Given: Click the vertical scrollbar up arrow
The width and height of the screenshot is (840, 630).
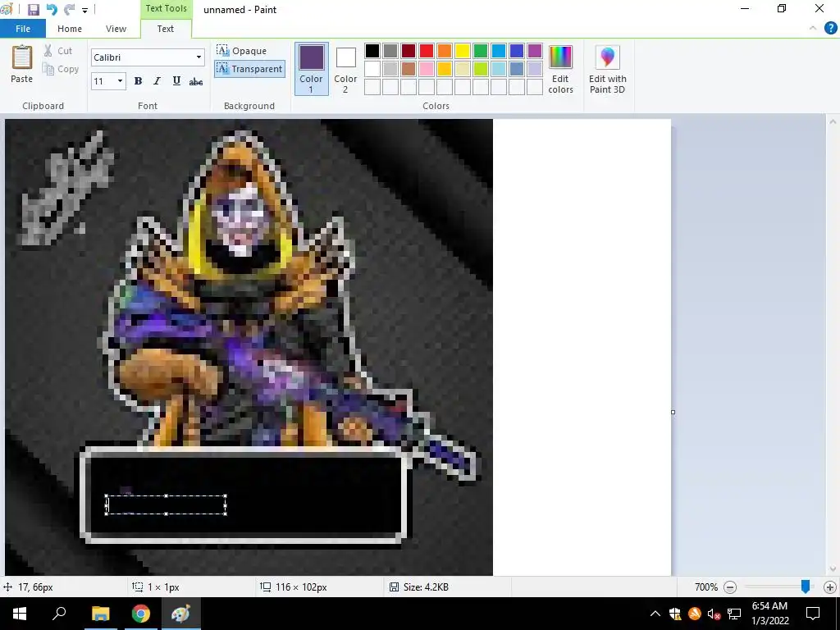Looking at the screenshot, I should pyautogui.click(x=833, y=122).
